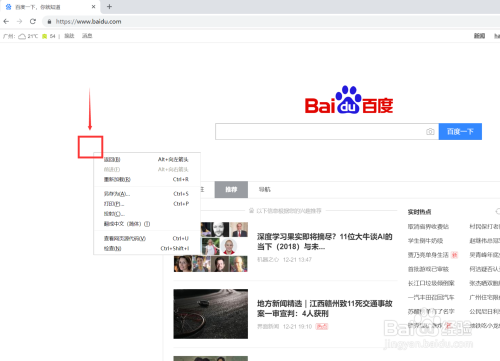Click the browser back arrow button
The width and height of the screenshot is (500, 361).
click(x=6, y=21)
